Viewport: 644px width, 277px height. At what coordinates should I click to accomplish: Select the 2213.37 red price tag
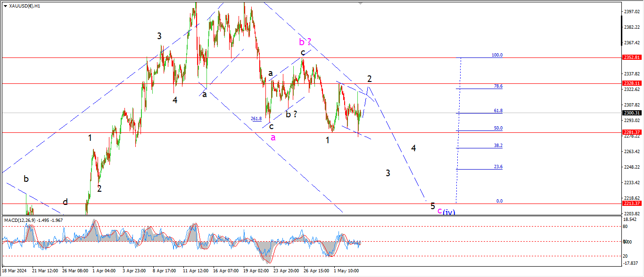tap(630, 204)
